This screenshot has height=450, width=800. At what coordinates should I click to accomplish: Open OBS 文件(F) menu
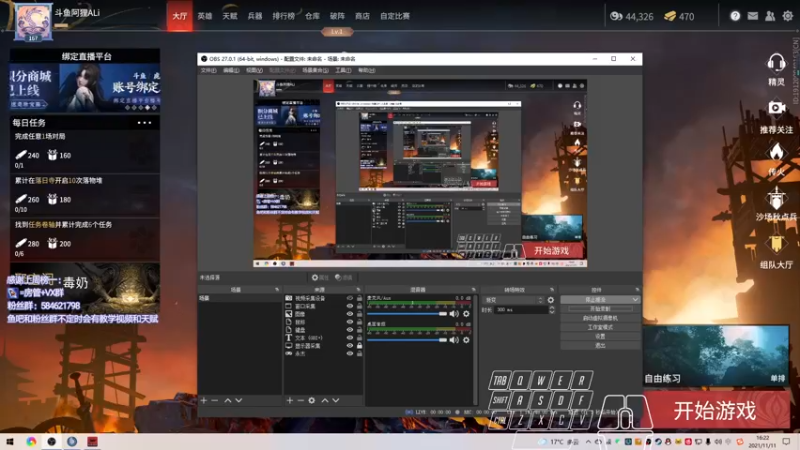tap(208, 70)
